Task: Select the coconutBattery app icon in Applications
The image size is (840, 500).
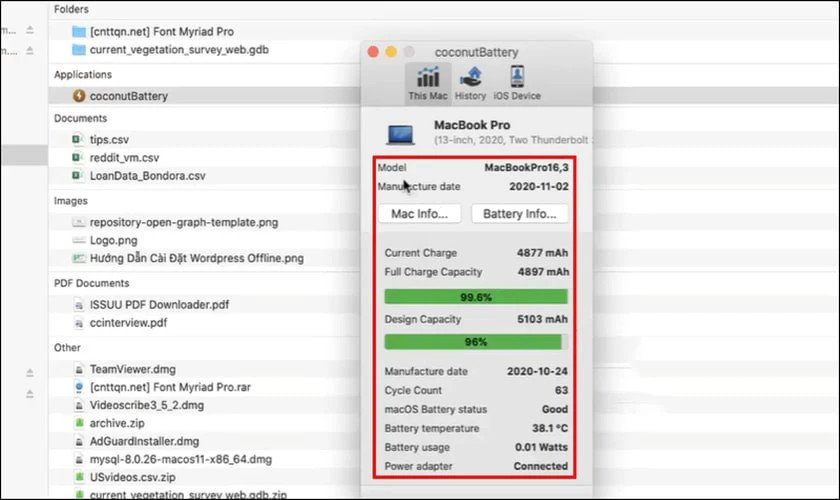Action: point(80,96)
